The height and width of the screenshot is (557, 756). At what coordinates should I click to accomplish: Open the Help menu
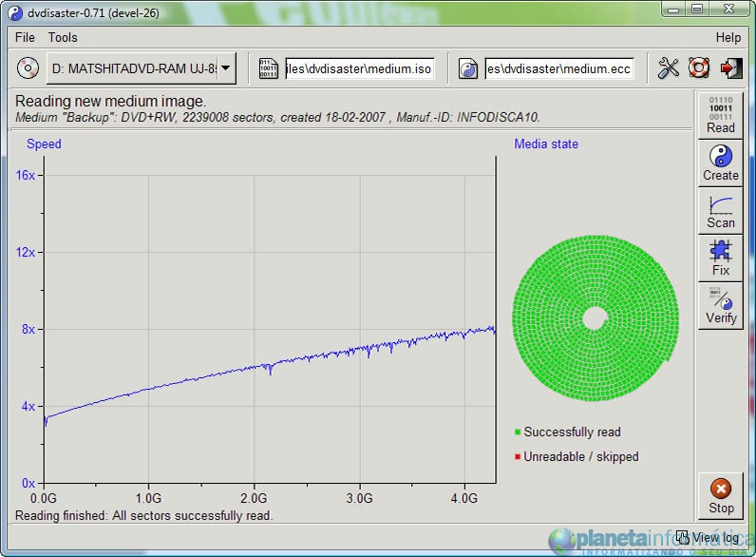(x=728, y=38)
